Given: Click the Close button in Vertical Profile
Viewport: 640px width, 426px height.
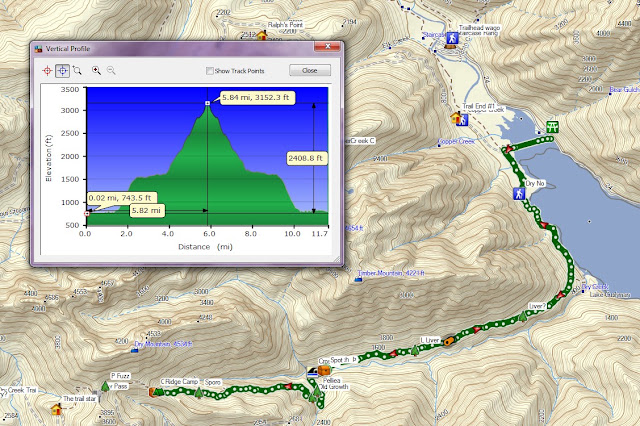Looking at the screenshot, I should [x=310, y=71].
